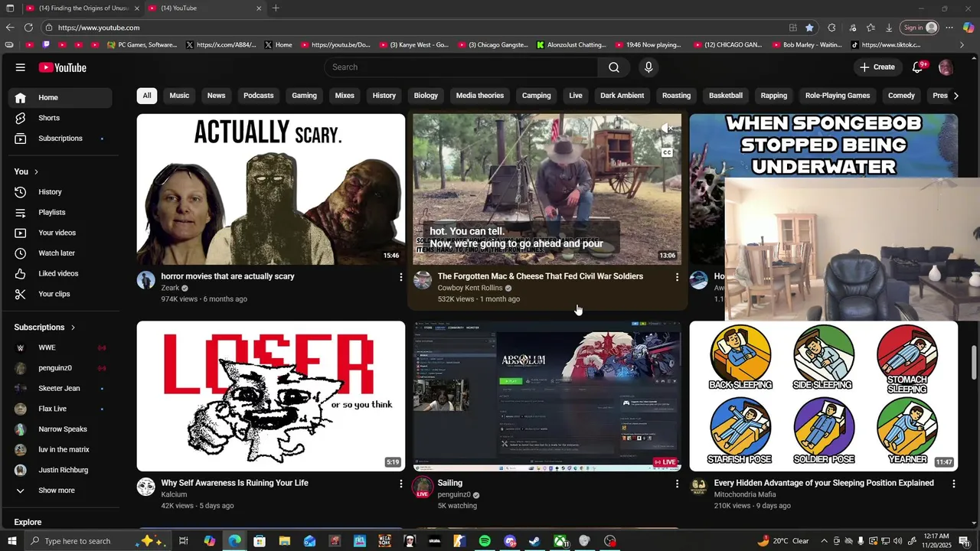This screenshot has width=980, height=551.
Task: Click the Create button
Action: [x=877, y=67]
